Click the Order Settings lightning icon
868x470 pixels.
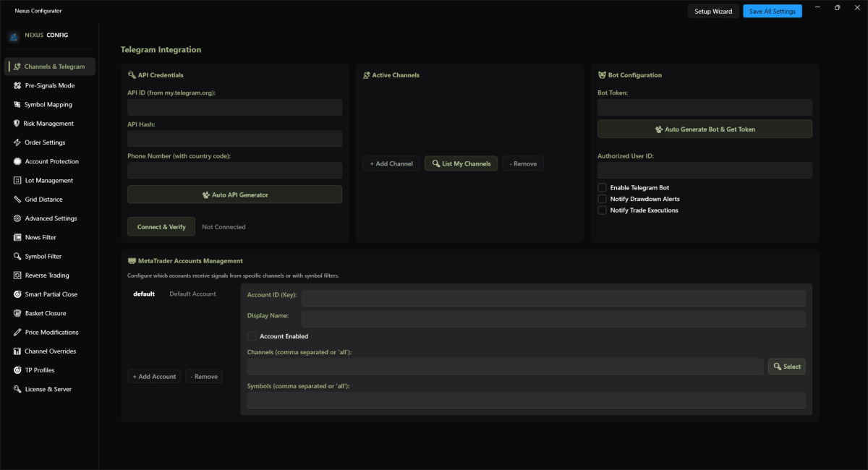[17, 142]
